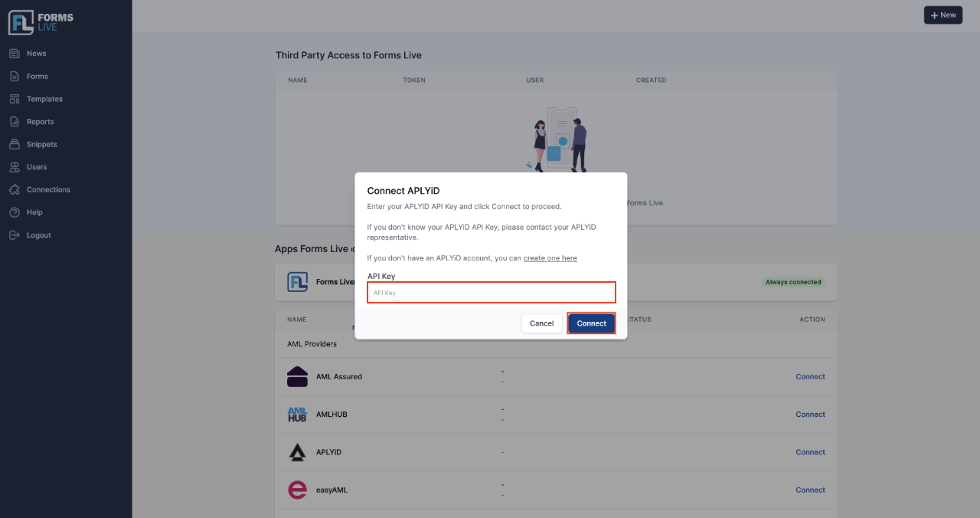Click the Logout arrow icon
The width and height of the screenshot is (980, 518).
(x=14, y=235)
